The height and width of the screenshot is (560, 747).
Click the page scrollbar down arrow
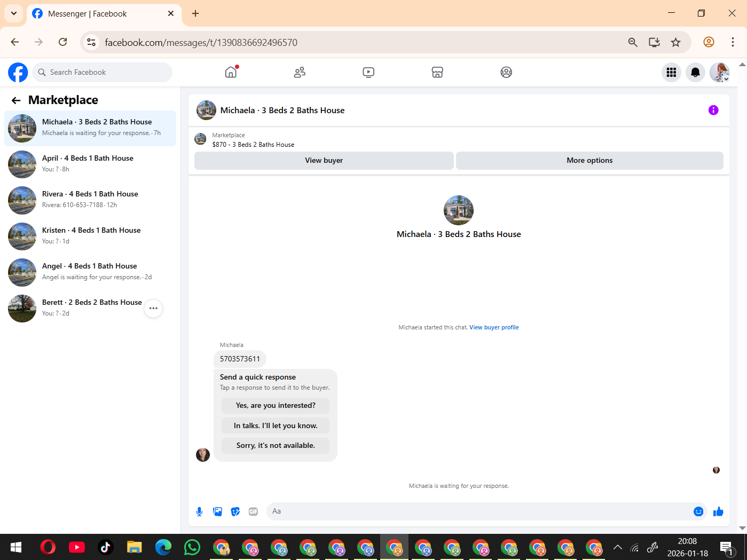(x=742, y=529)
